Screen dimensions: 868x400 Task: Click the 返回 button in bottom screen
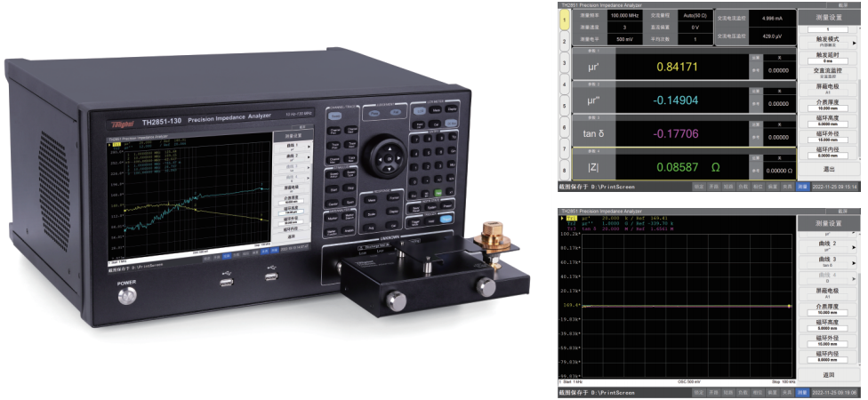pyautogui.click(x=829, y=375)
